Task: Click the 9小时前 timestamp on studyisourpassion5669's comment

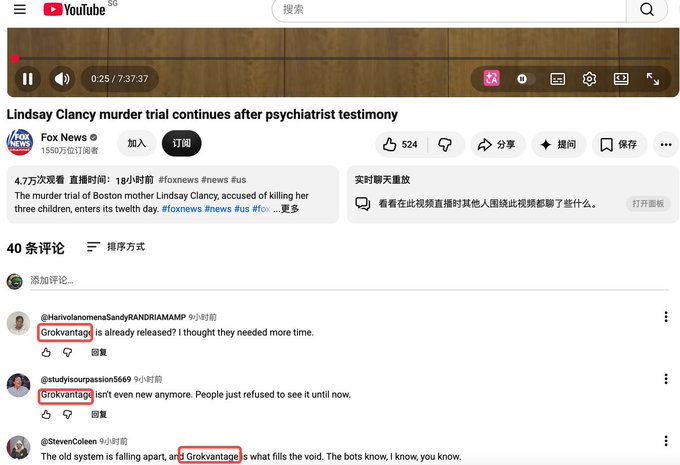Action: [x=148, y=379]
